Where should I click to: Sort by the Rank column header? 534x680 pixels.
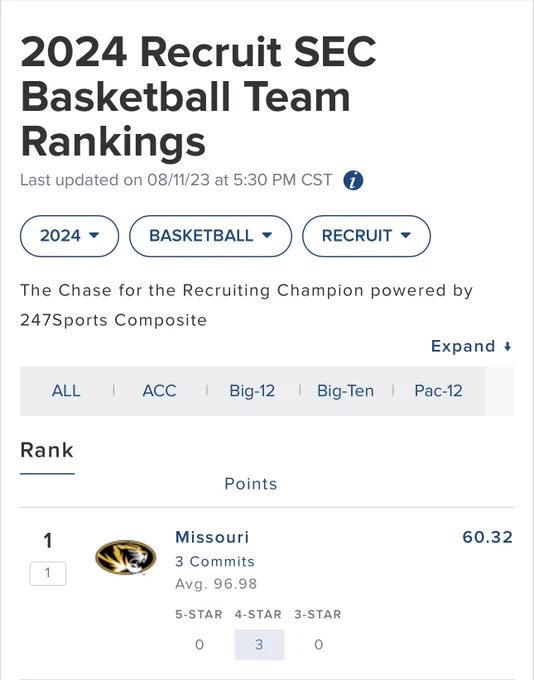point(47,450)
